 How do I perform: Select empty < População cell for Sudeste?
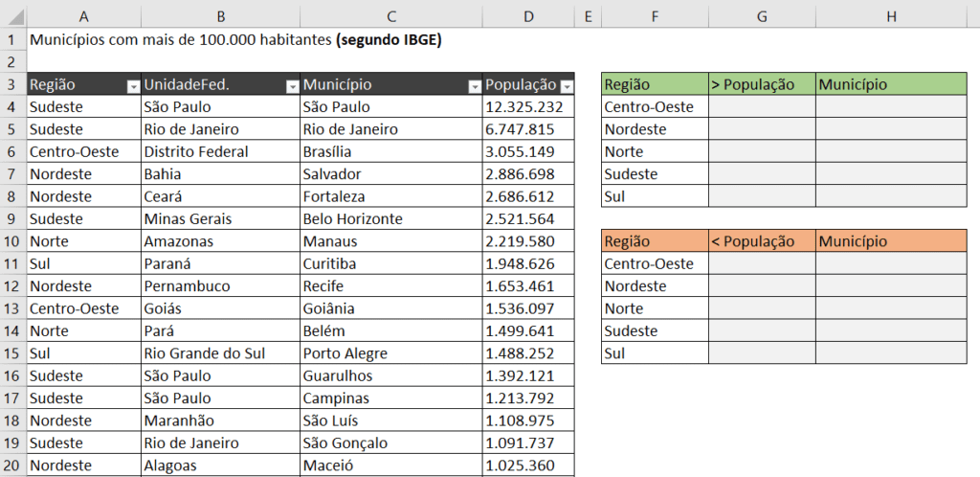[x=762, y=330]
